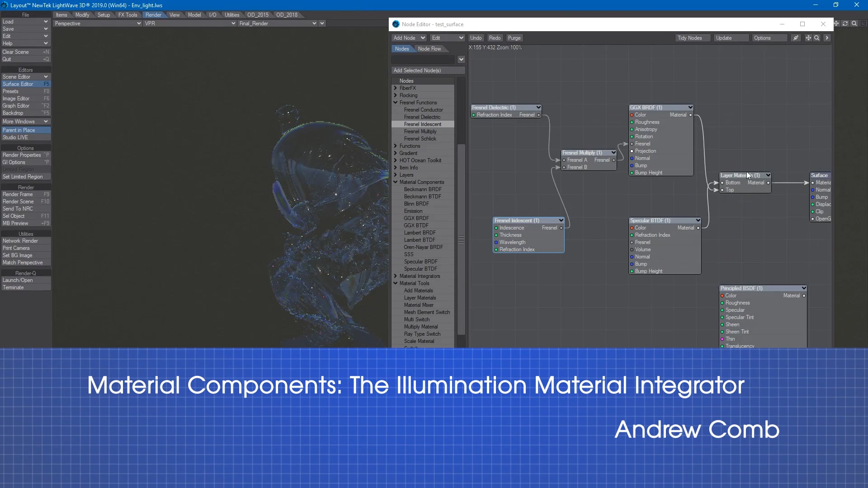868x488 pixels.
Task: Open the Final_Render dropdown
Action: click(278, 23)
